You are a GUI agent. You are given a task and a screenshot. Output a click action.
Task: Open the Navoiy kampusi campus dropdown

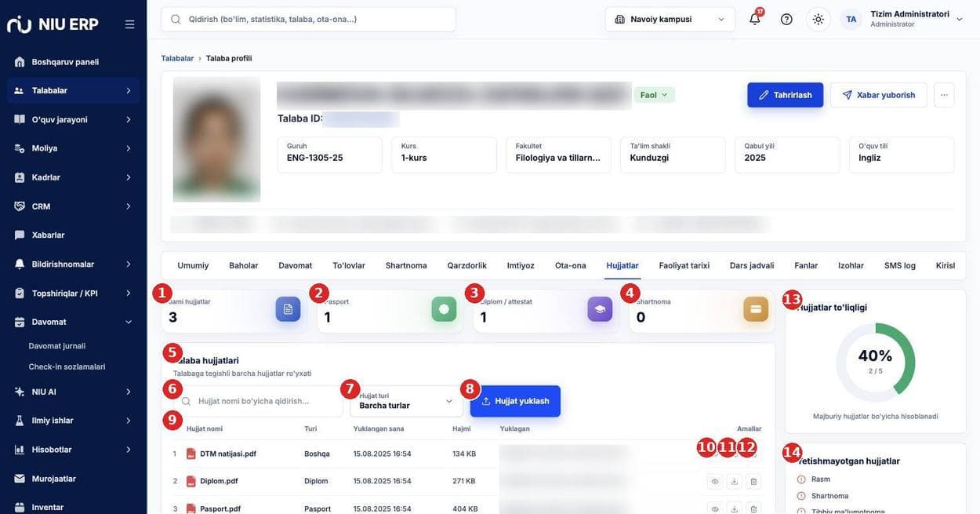pyautogui.click(x=670, y=19)
